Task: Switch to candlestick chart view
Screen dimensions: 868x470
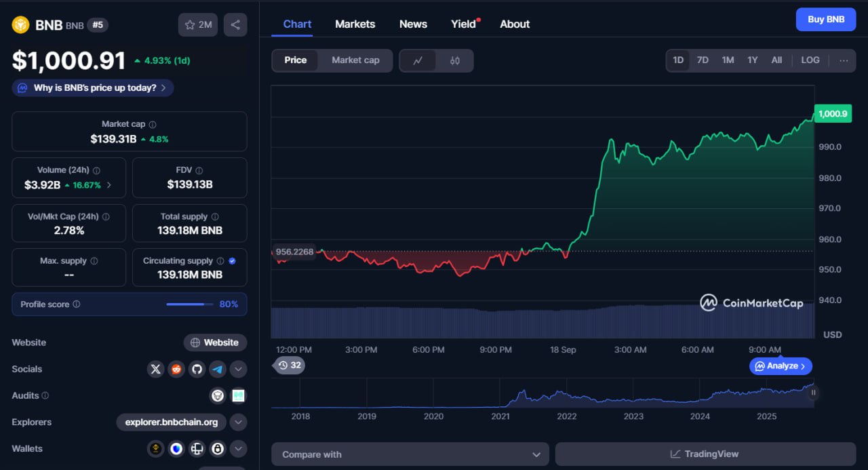Action: 454,60
